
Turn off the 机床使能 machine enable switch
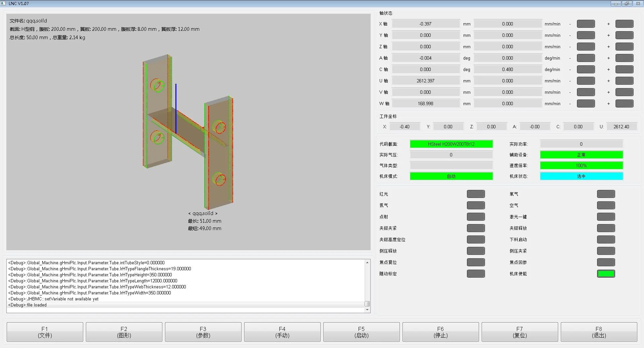click(606, 274)
